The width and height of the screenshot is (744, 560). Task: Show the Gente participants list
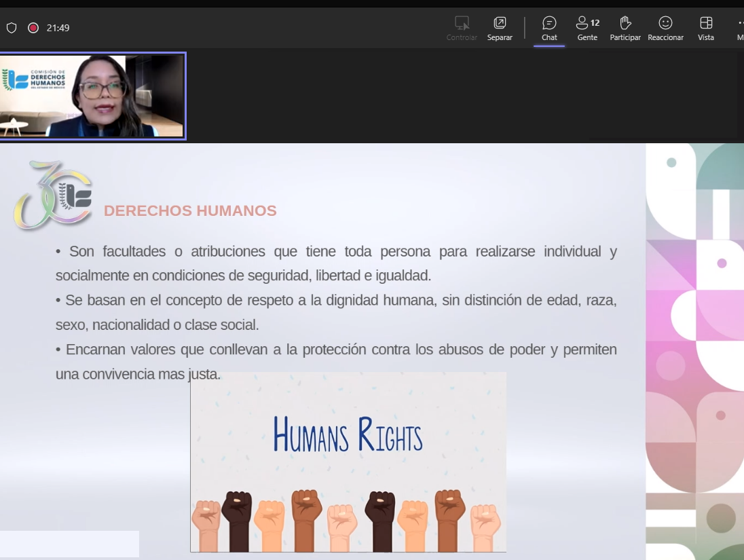[x=587, y=29]
